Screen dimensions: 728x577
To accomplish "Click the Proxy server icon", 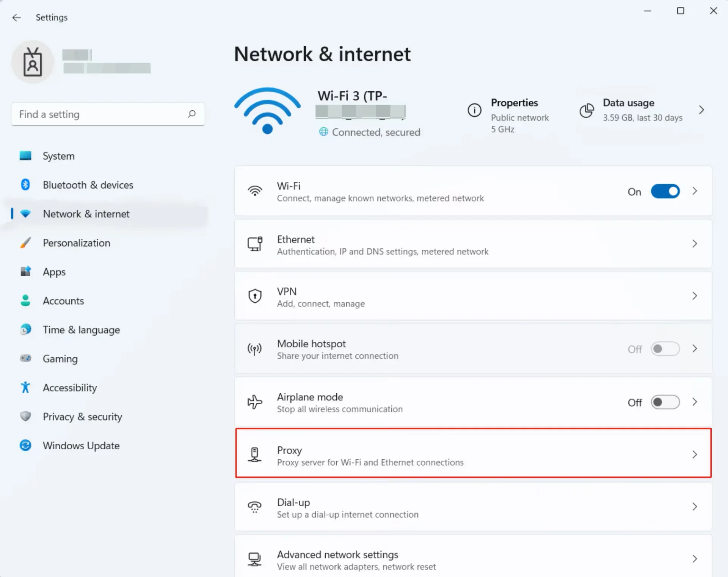I will pyautogui.click(x=255, y=455).
